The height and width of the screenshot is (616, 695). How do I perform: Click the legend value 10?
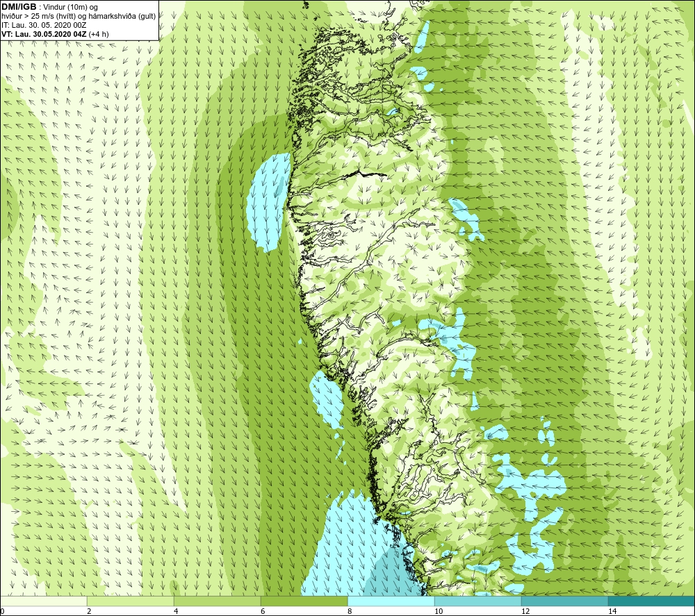pyautogui.click(x=439, y=611)
